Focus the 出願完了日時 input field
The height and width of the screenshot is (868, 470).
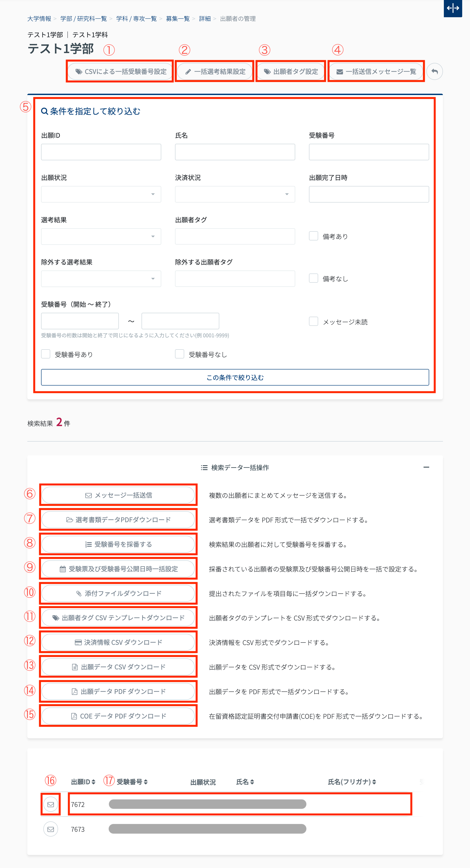369,194
